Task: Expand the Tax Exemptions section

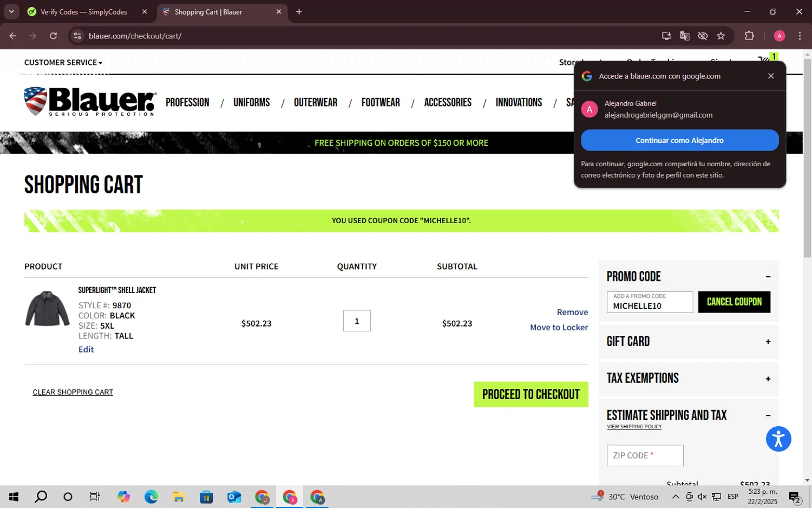Action: click(x=768, y=379)
